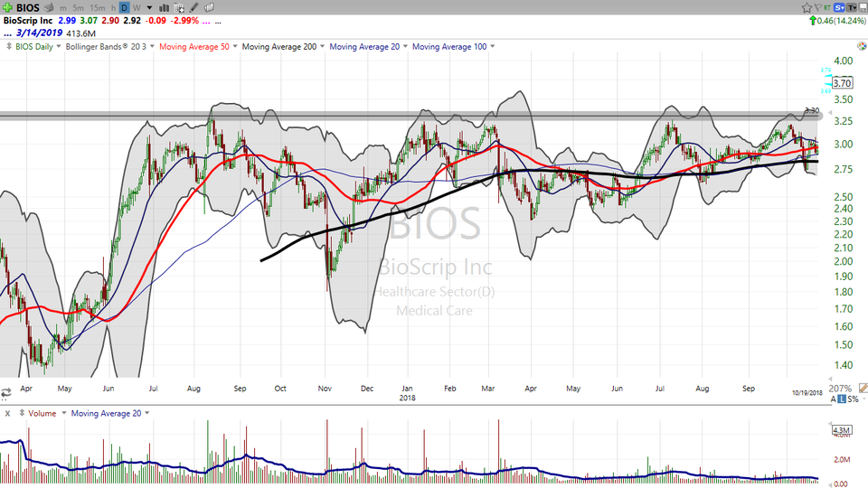Click the 3/14/2019 date text
Viewport: 868px width, 488px height.
pyautogui.click(x=39, y=33)
